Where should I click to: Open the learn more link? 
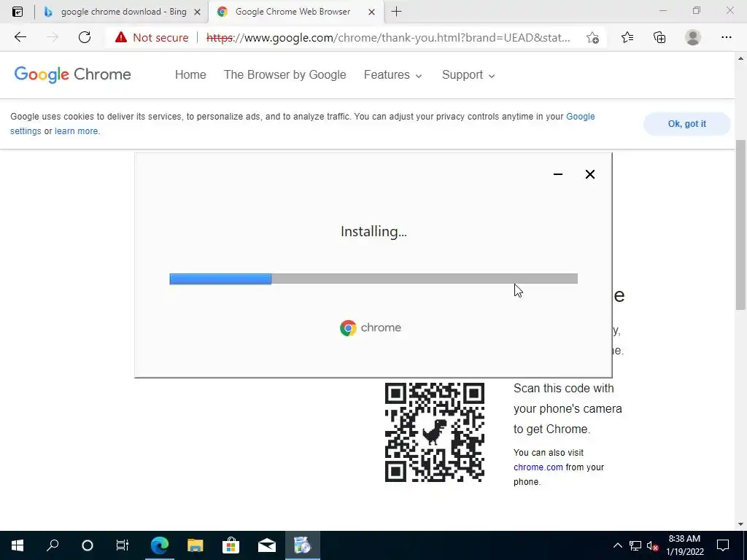click(76, 131)
